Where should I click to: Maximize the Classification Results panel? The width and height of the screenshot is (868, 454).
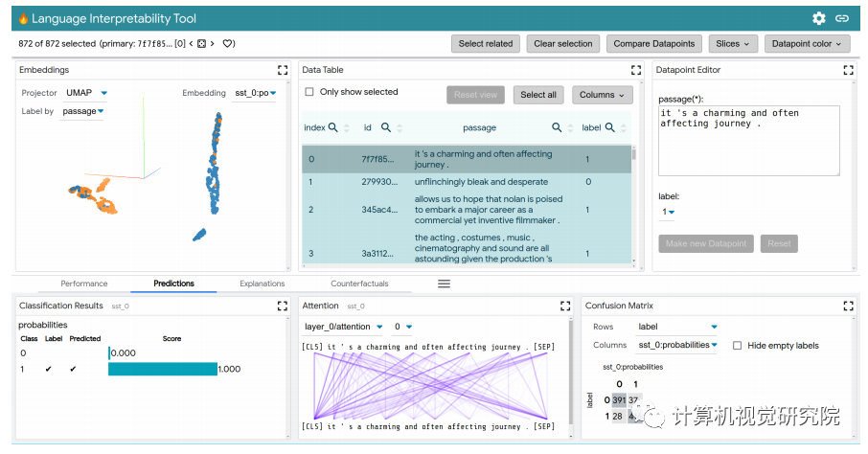[x=283, y=306]
